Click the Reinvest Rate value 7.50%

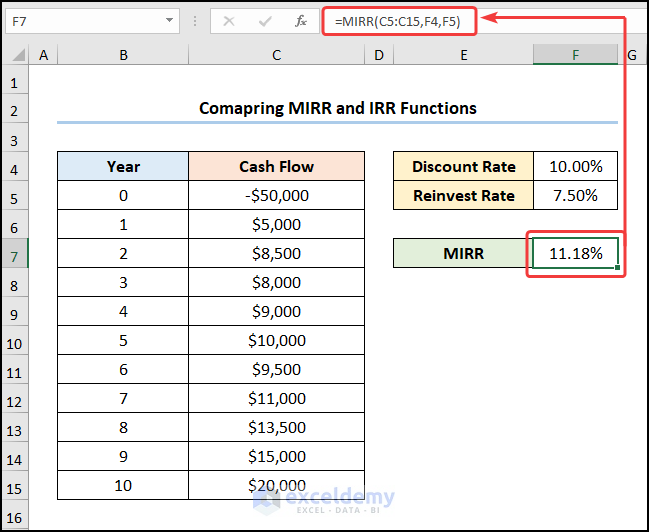coord(575,196)
